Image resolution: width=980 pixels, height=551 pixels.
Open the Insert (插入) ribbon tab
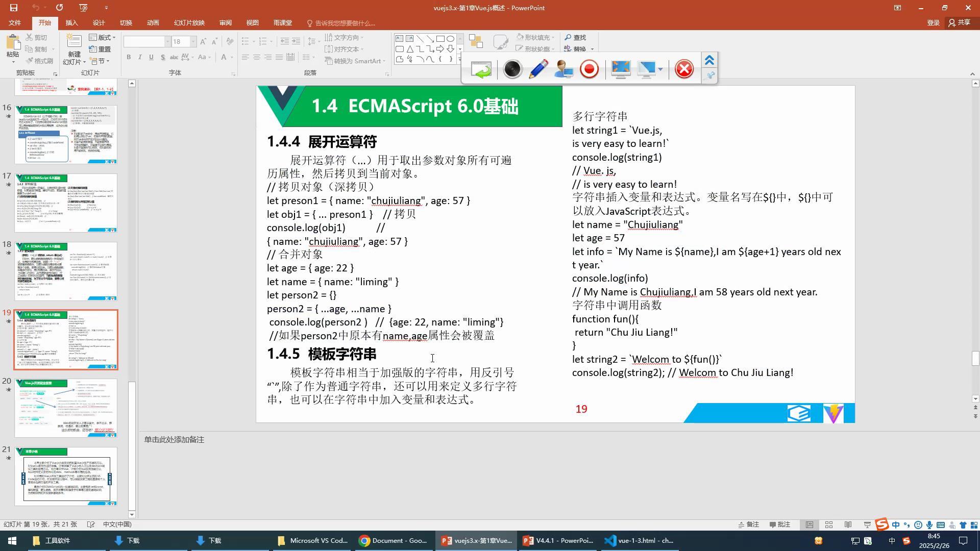[x=71, y=23]
